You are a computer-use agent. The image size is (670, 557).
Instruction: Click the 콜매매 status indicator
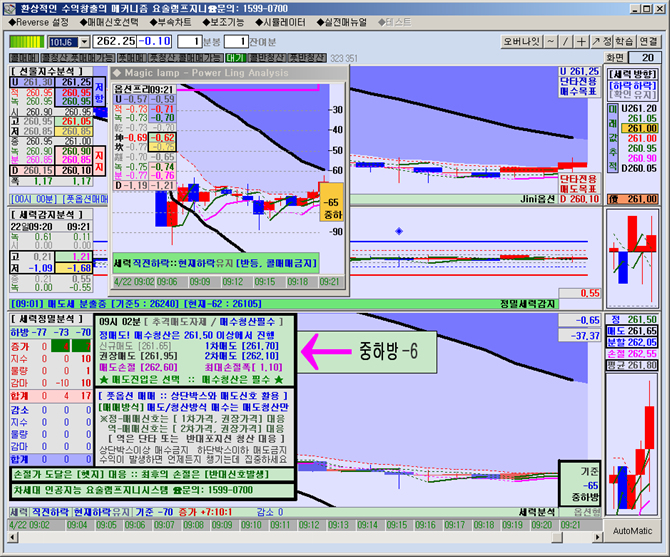click(24, 58)
